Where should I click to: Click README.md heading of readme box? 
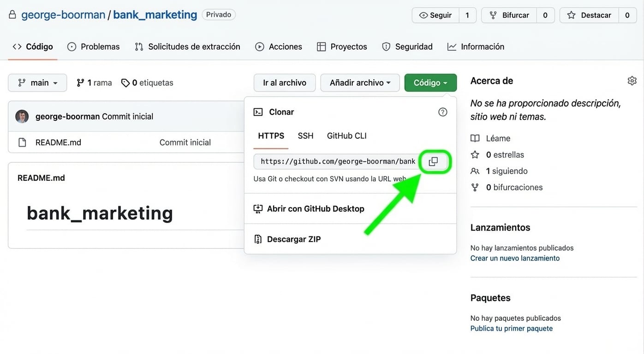click(x=41, y=178)
